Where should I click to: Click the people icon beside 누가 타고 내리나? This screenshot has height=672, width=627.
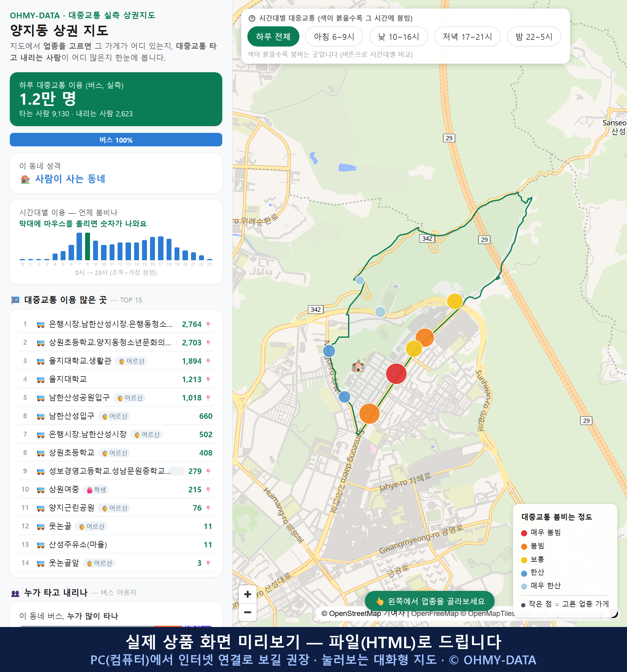(x=15, y=593)
